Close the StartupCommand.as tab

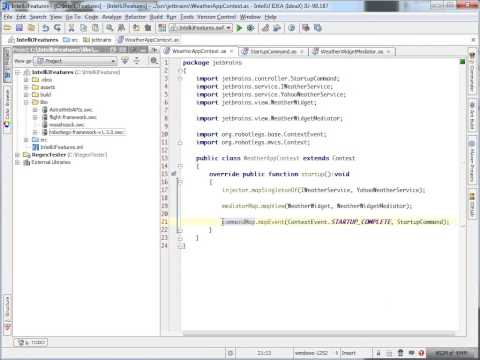click(301, 51)
